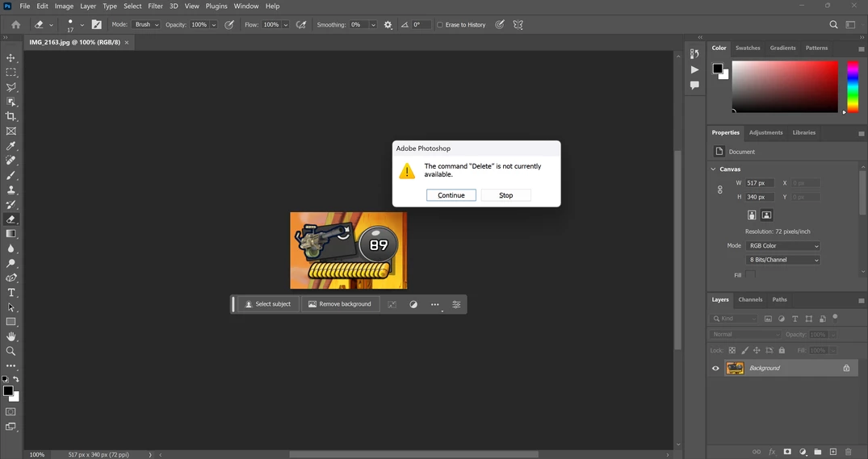Click the lock icon on Background layer
The height and width of the screenshot is (459, 868).
(x=846, y=368)
